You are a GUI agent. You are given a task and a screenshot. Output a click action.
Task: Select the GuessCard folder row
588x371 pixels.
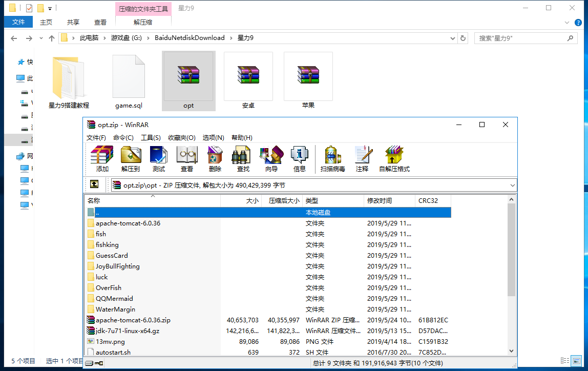click(268, 256)
